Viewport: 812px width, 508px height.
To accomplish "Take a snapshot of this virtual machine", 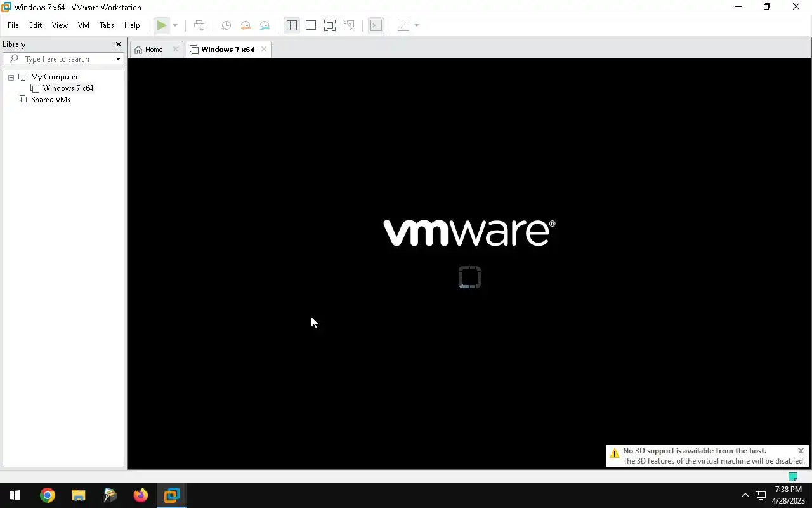I will pyautogui.click(x=226, y=25).
